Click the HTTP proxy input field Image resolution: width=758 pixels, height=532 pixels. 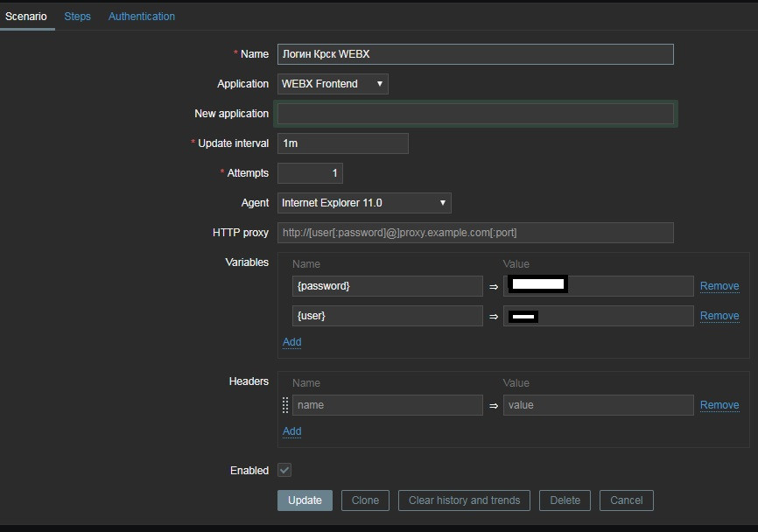click(x=475, y=233)
